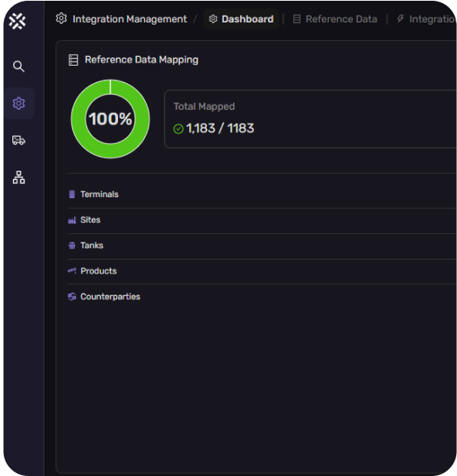Click the 100% mapping progress ring

point(110,119)
